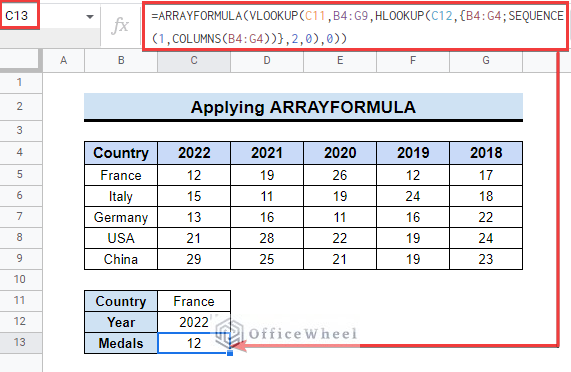Image resolution: width=571 pixels, height=372 pixels.
Task: Click the 'Germany' cell
Action: (121, 218)
